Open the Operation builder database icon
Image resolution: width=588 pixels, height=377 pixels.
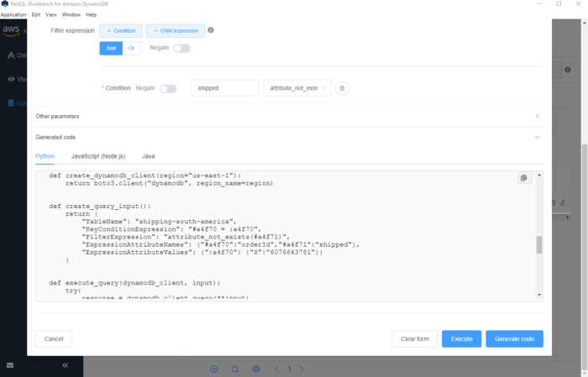(11, 103)
